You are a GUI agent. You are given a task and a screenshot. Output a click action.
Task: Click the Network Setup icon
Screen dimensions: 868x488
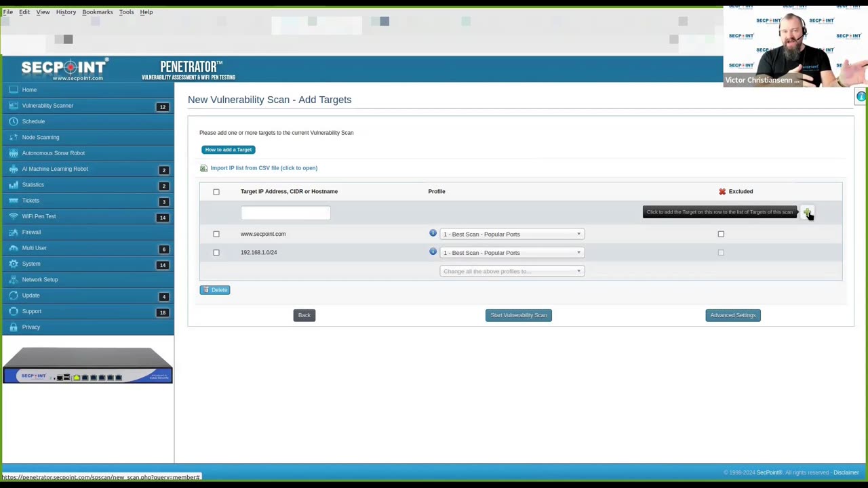[x=13, y=279]
